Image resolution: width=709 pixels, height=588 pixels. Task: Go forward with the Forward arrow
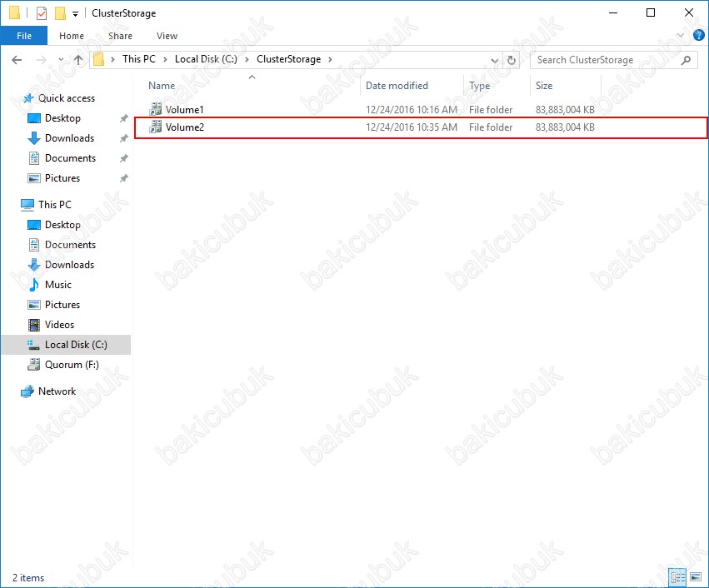(41, 60)
